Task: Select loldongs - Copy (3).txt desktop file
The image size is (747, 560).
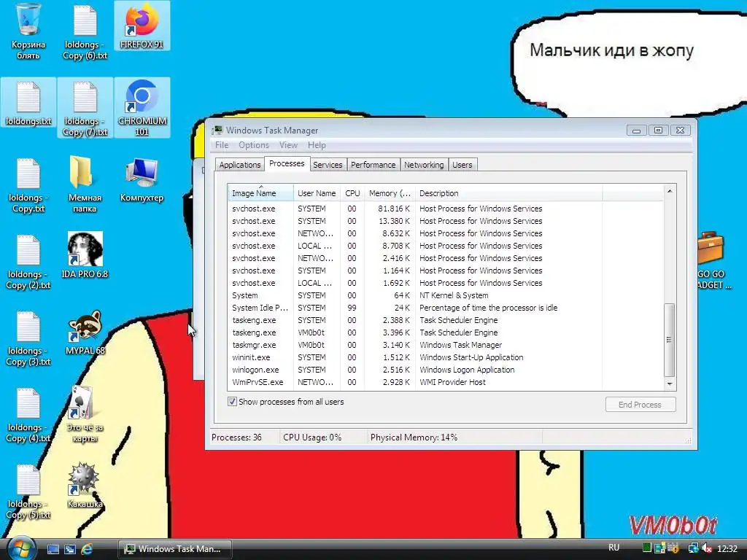Action: point(28,338)
